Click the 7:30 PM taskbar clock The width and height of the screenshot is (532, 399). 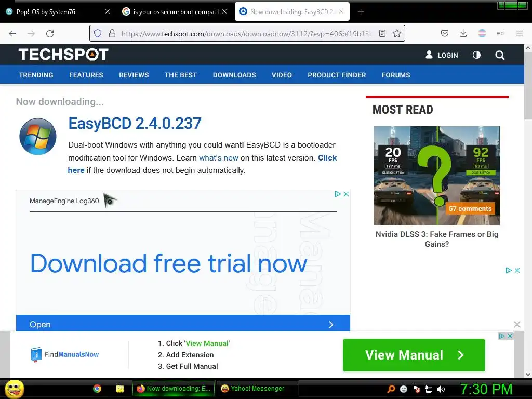point(486,389)
